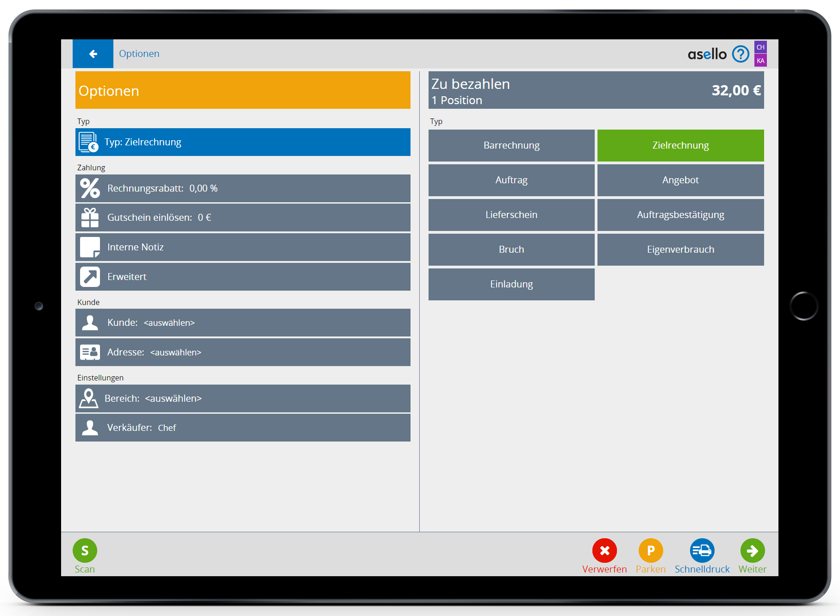Set document type to Lieferschein
Viewport: 840px width, 616px height.
point(511,215)
